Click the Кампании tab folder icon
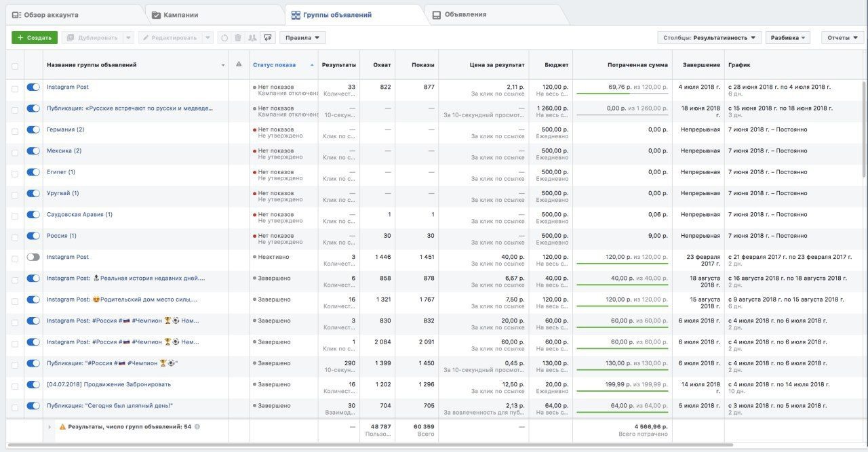This screenshot has height=452, width=868. 157,15
